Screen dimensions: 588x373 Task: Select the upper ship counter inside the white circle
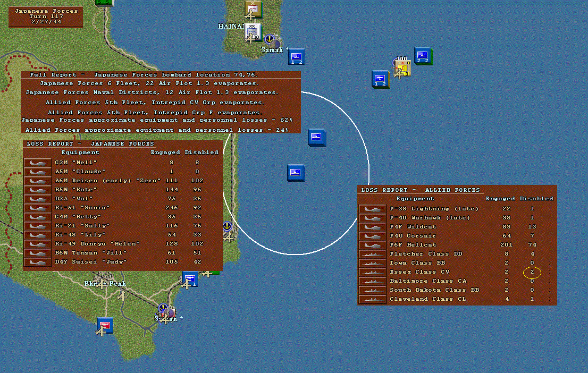coord(317,138)
